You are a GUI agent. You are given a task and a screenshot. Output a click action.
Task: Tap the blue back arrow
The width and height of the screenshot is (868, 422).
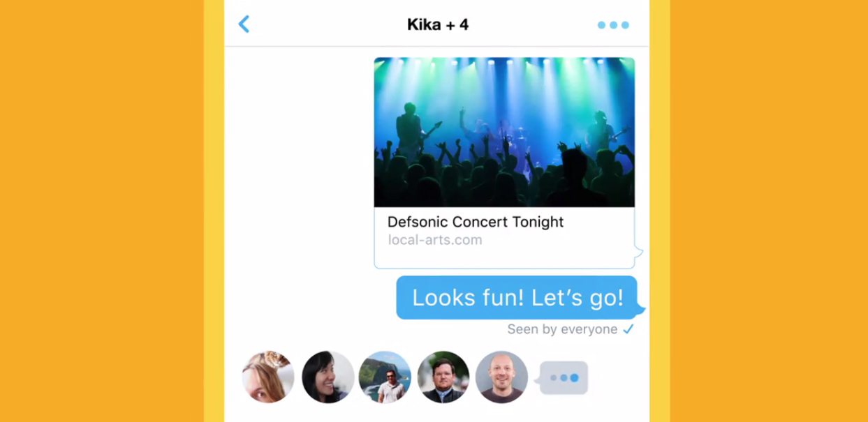tap(244, 24)
